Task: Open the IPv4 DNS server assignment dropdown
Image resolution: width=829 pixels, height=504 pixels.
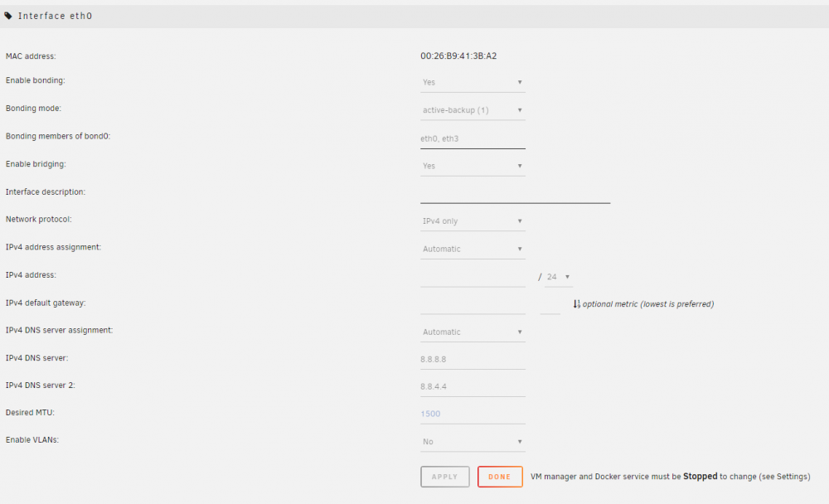Action: [473, 332]
